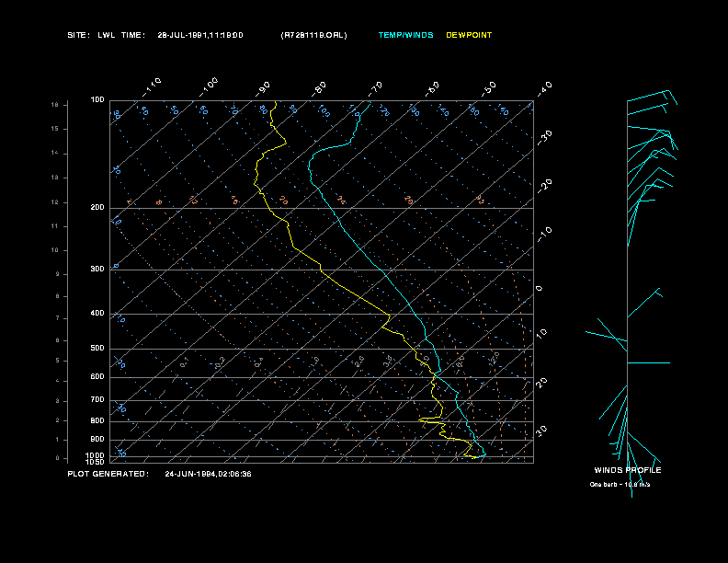The image size is (728, 563).
Task: Click height scale tick labeled 15
Action: pos(55,129)
